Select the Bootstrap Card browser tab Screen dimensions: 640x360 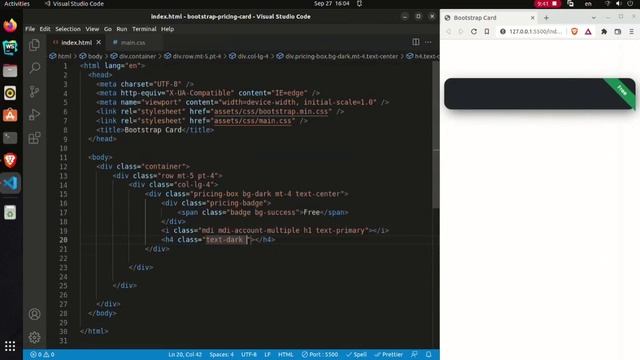click(490, 18)
